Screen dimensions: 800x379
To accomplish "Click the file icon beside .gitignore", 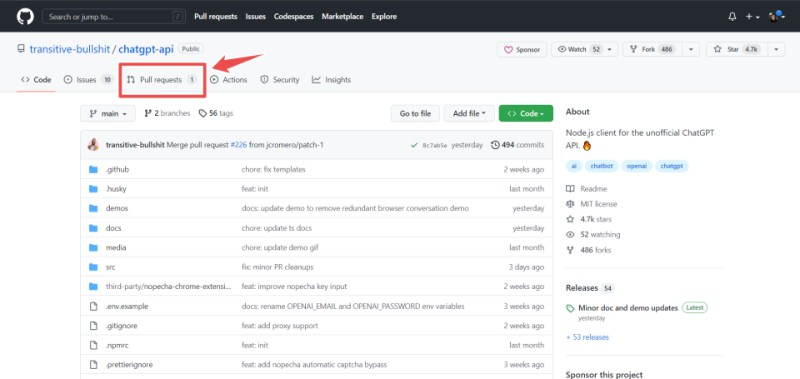I will point(93,325).
